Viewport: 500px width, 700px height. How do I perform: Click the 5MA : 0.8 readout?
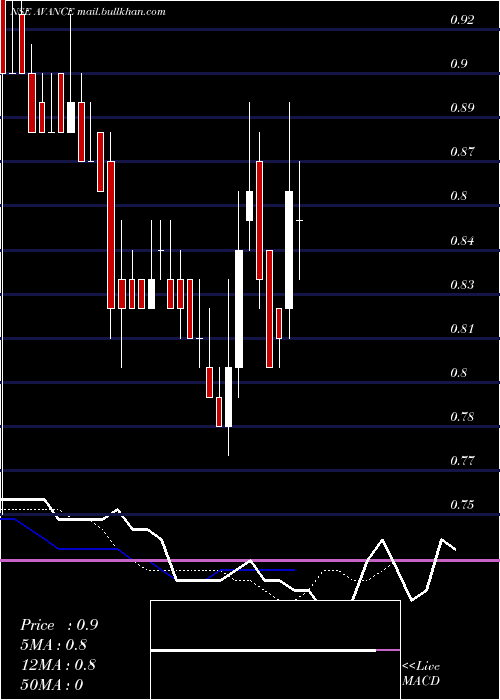coord(54,645)
